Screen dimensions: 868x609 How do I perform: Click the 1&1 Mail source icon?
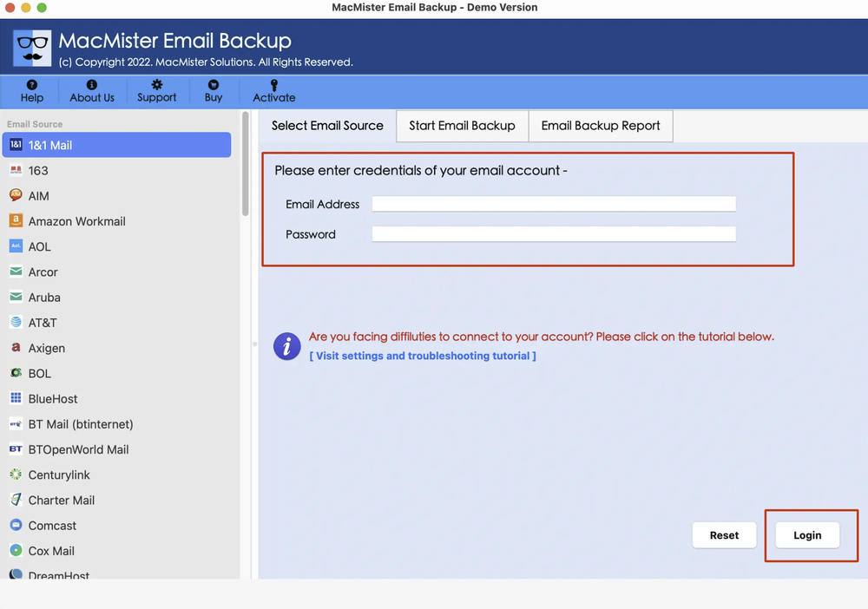tap(16, 145)
